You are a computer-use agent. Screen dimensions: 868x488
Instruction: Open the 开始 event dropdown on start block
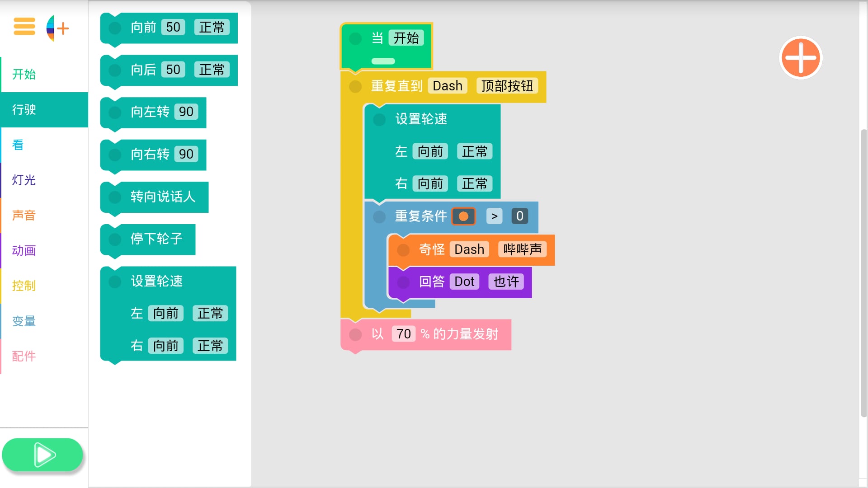pos(406,38)
